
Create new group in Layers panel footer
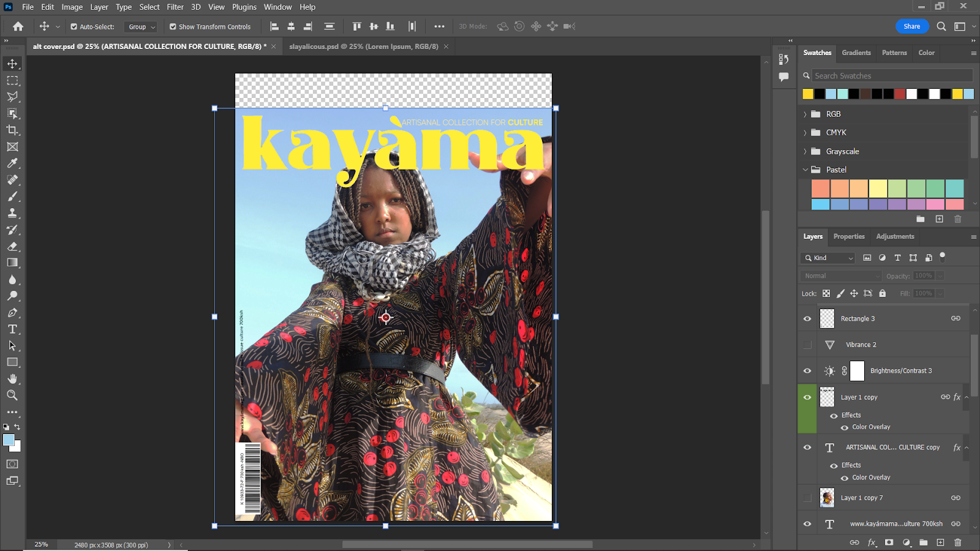coord(923,542)
